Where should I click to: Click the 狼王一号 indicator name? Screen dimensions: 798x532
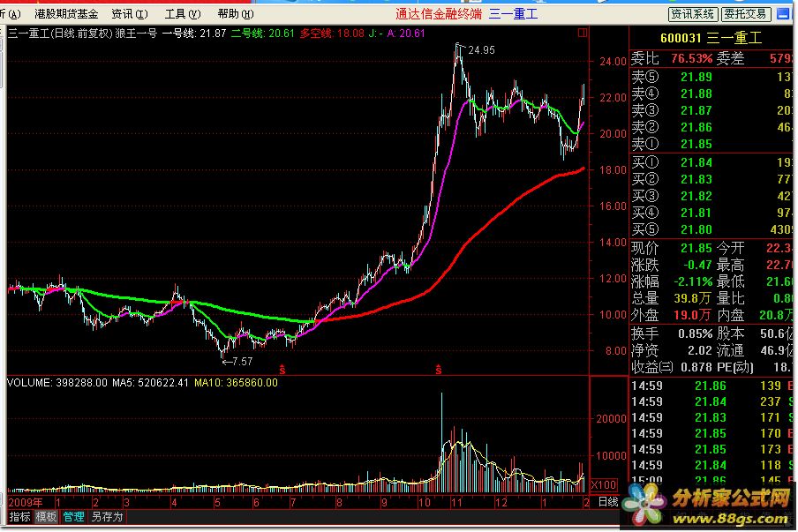tap(136, 34)
